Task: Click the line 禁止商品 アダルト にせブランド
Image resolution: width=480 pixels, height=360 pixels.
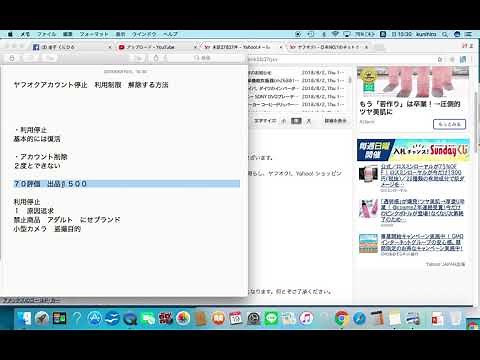Action: 67,220
